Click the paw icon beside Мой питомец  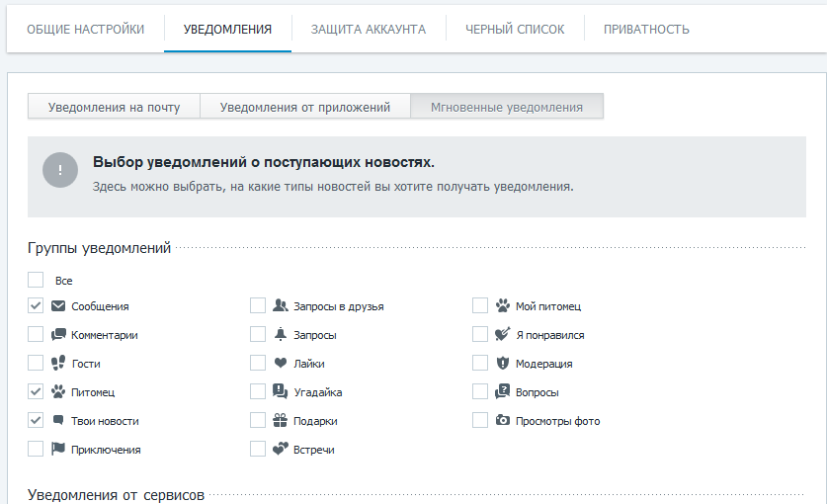(x=503, y=305)
